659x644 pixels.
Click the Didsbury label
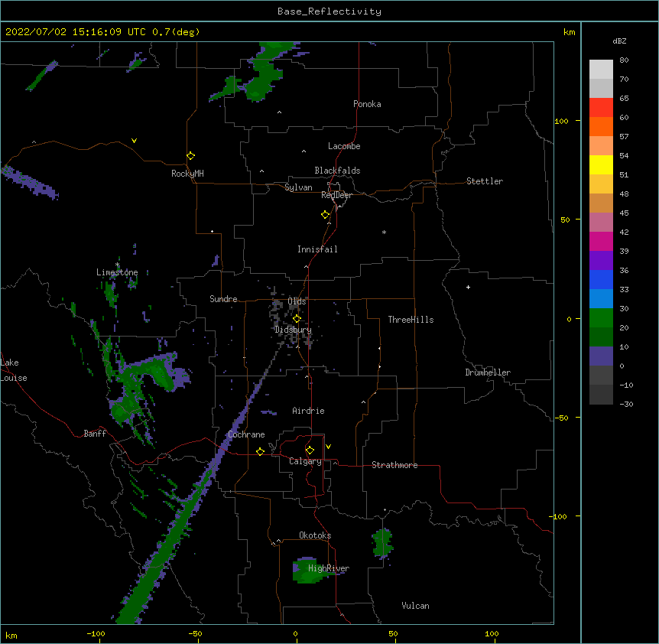pyautogui.click(x=293, y=330)
